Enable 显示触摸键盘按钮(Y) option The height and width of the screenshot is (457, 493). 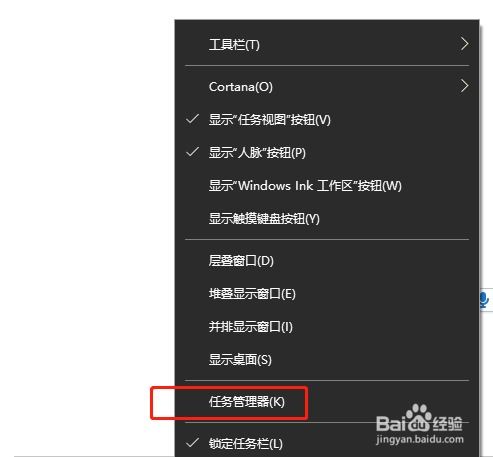[327, 219]
